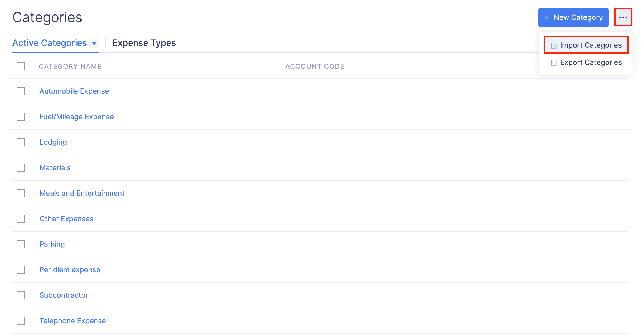
Task: Check the select-all checkbox in header
Action: (x=21, y=66)
